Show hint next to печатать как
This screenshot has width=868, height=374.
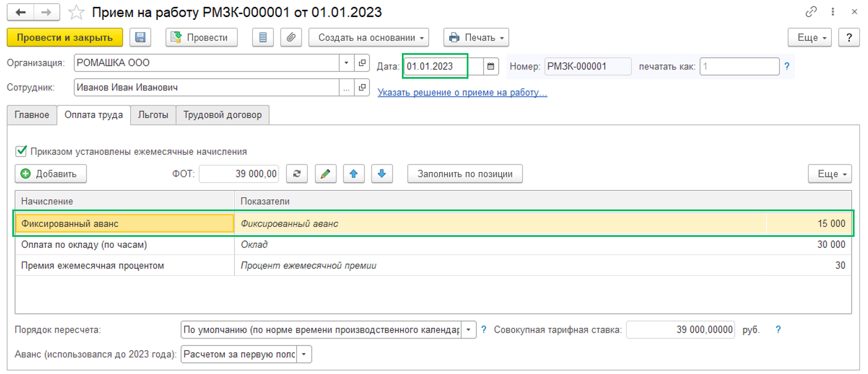click(787, 67)
